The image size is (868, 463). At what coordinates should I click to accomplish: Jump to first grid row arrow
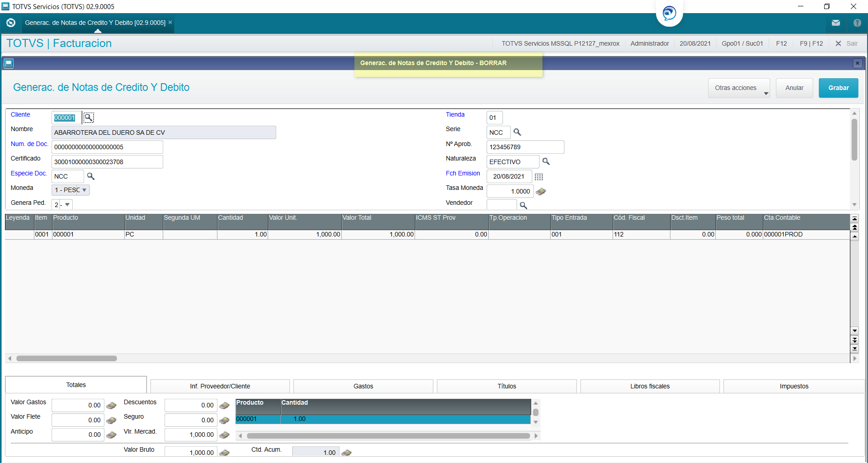click(x=854, y=218)
